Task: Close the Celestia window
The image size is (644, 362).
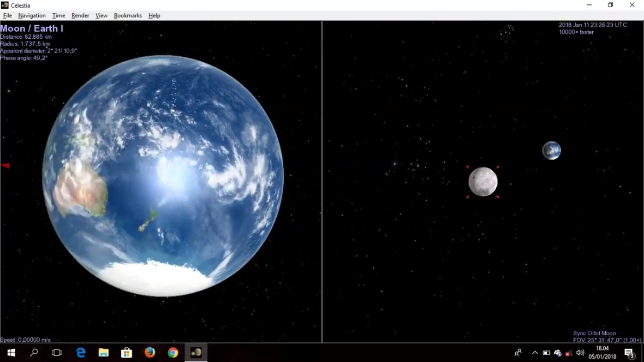Action: [x=632, y=5]
